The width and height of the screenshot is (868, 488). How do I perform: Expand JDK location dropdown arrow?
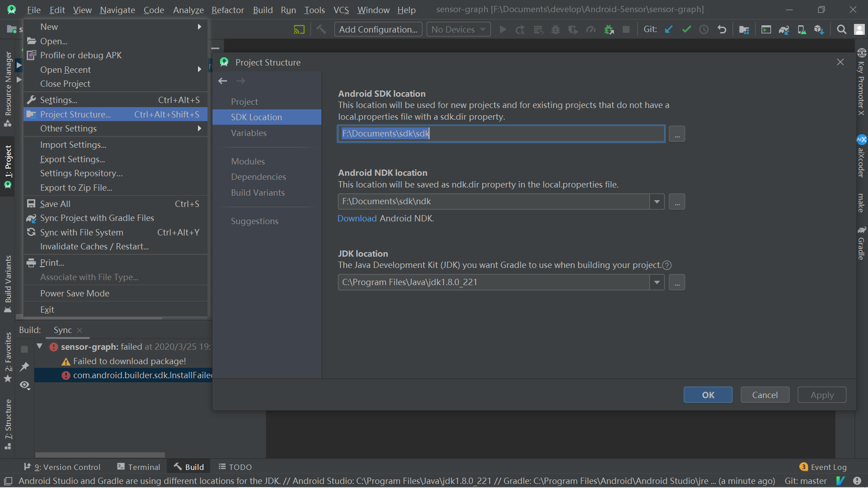[657, 282]
